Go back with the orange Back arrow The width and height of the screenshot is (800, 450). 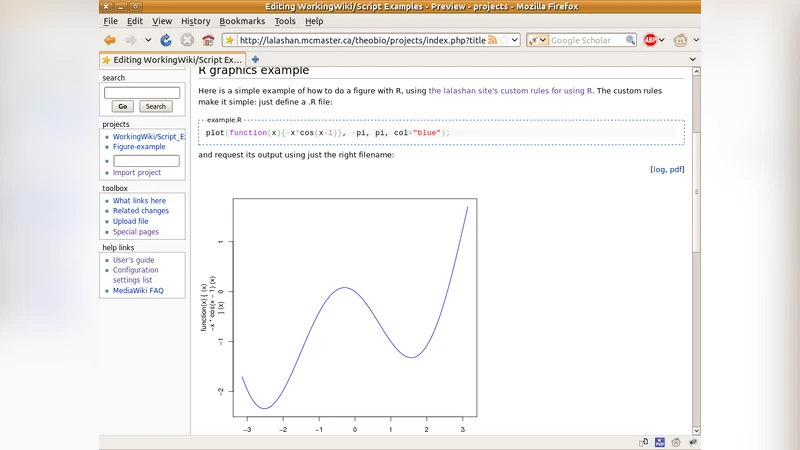(x=110, y=40)
